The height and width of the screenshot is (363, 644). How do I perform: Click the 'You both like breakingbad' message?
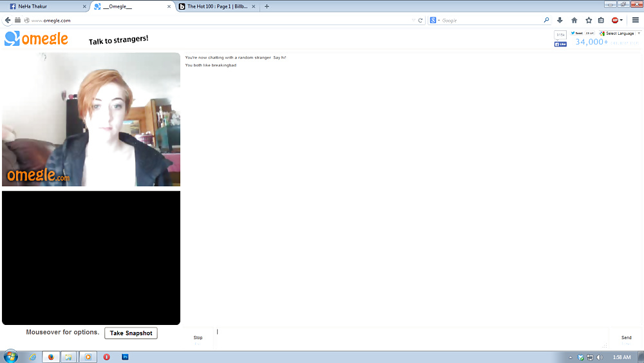(211, 65)
